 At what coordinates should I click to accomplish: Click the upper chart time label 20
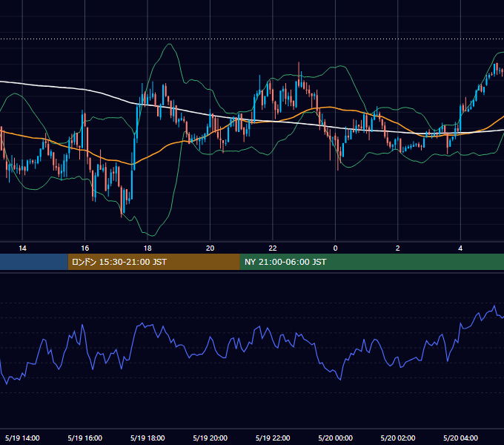pyautogui.click(x=210, y=248)
